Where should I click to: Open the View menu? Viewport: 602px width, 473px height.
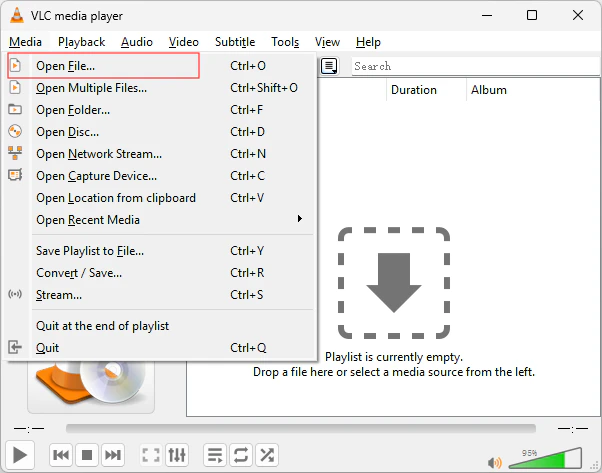pyautogui.click(x=327, y=41)
